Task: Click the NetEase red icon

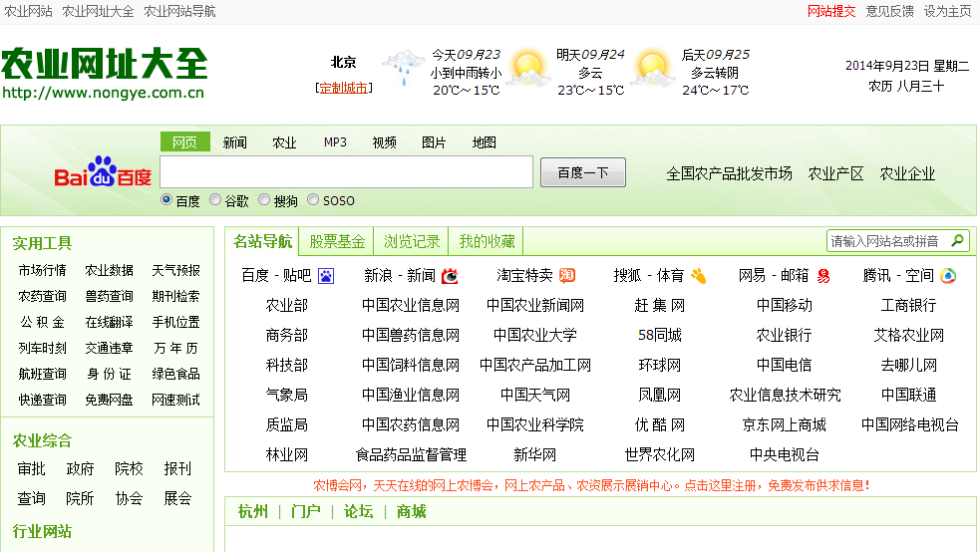Action: (823, 275)
